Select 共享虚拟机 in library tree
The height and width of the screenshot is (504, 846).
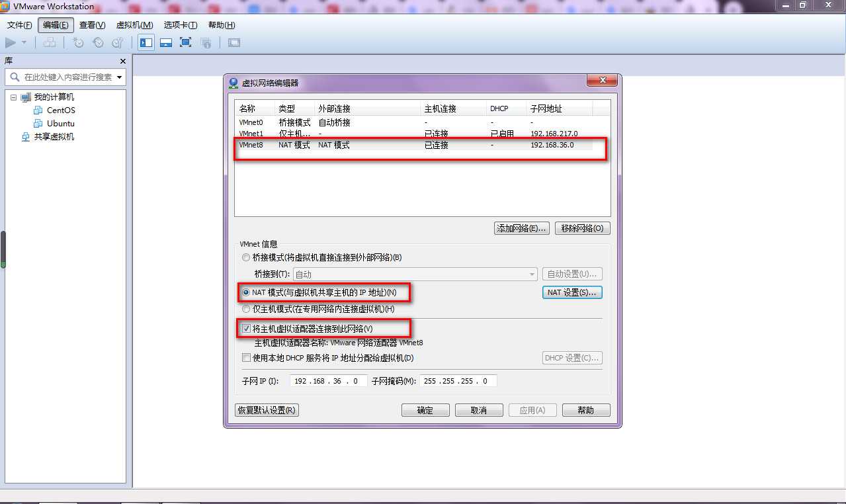(54, 137)
